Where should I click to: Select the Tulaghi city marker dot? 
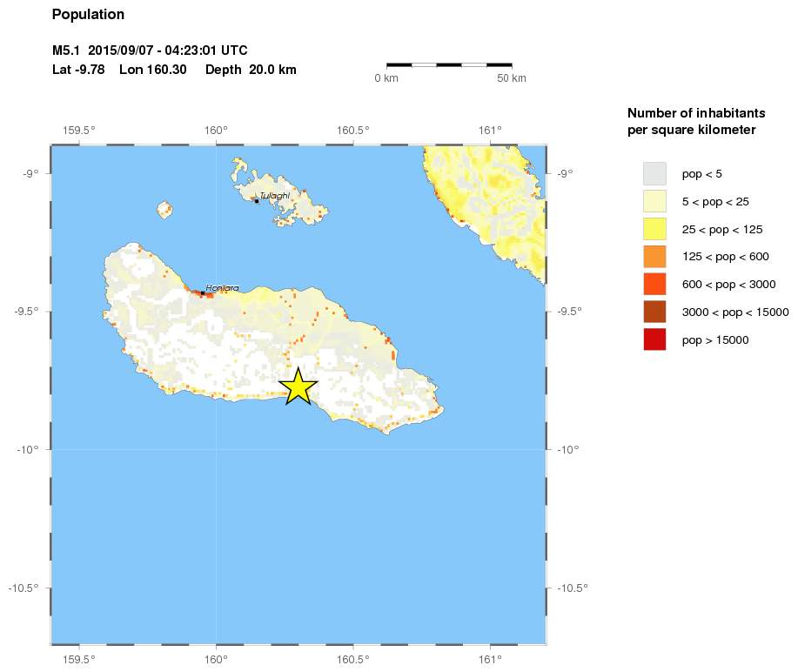[257, 200]
